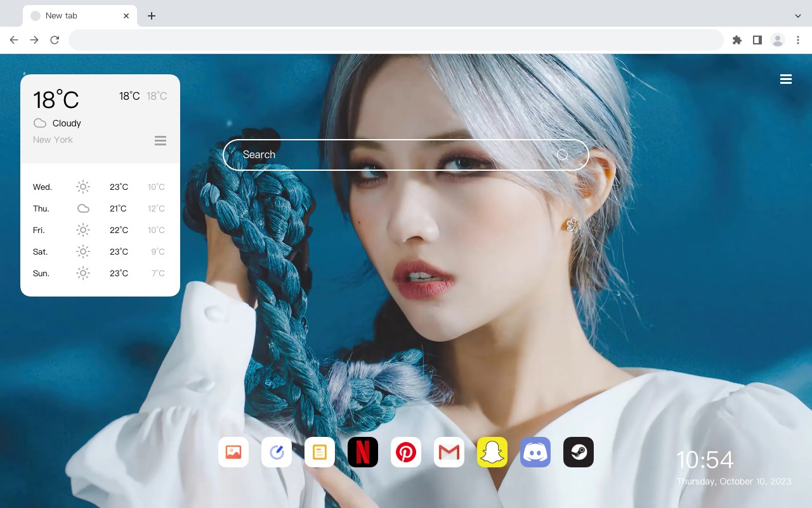Viewport: 812px width, 508px height.
Task: Click the large 18°C current temperature
Action: [x=56, y=100]
